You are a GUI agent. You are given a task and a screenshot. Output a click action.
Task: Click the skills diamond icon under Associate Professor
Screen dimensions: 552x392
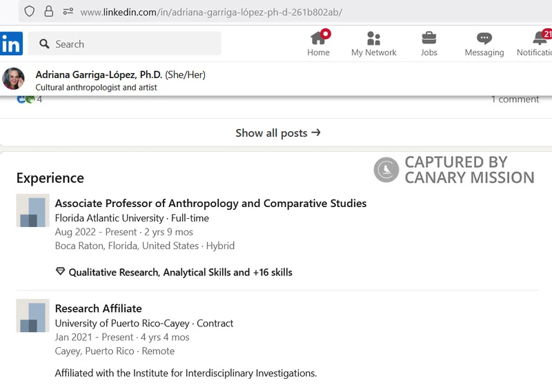(60, 271)
